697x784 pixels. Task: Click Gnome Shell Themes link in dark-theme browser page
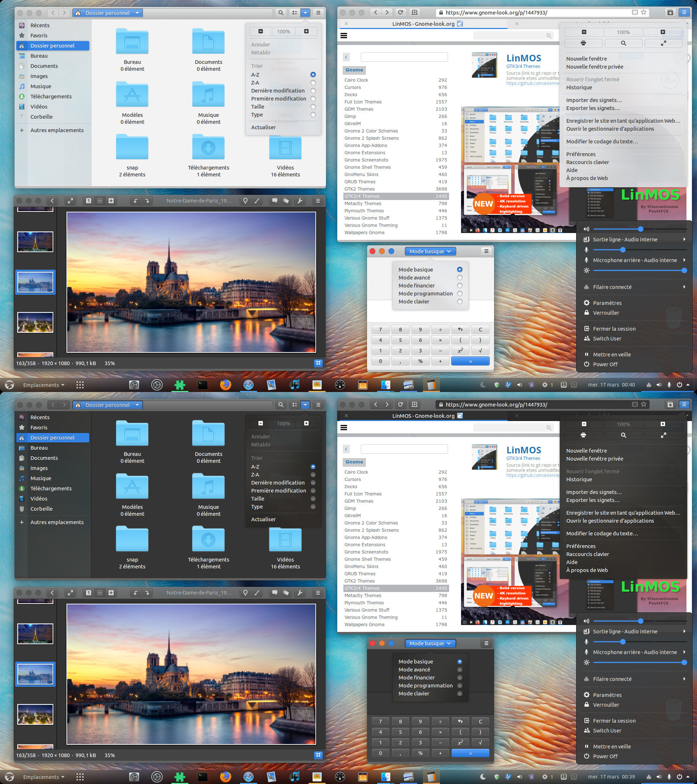point(367,559)
